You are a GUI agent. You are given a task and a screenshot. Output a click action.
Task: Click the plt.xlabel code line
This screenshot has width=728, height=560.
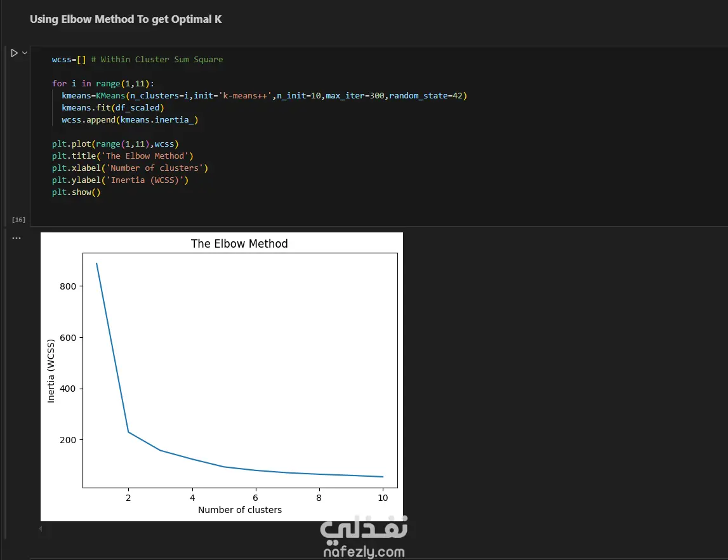(130, 168)
